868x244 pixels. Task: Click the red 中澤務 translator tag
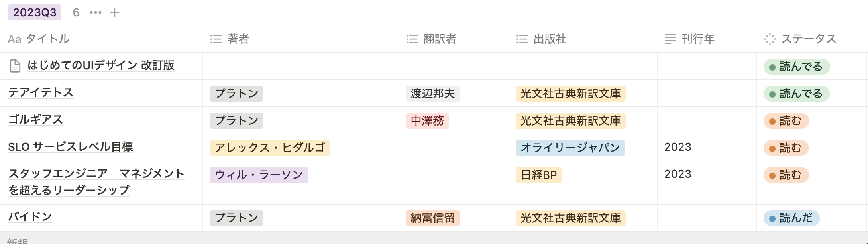[x=427, y=121]
